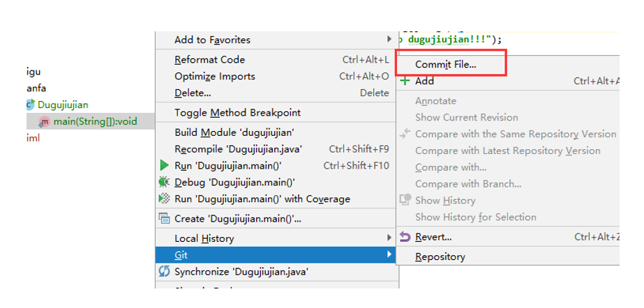Click the green plus Add icon
This screenshot has height=308, width=644.
click(405, 81)
